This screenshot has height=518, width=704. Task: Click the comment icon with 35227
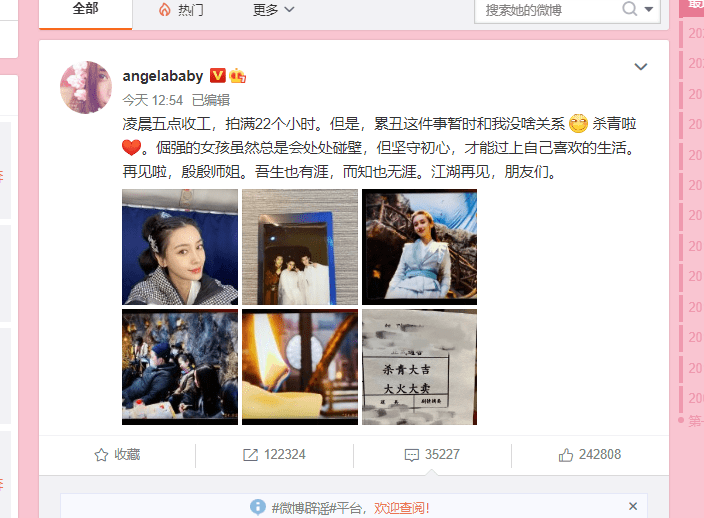412,455
